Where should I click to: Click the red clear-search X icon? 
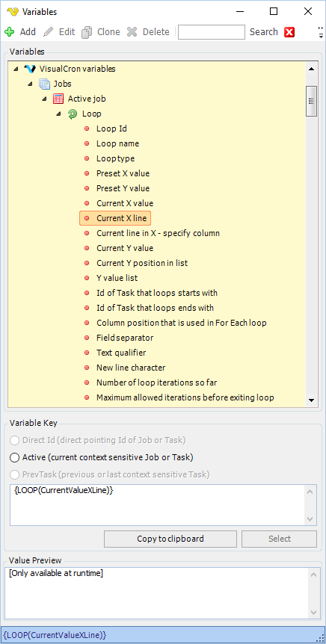pyautogui.click(x=289, y=32)
